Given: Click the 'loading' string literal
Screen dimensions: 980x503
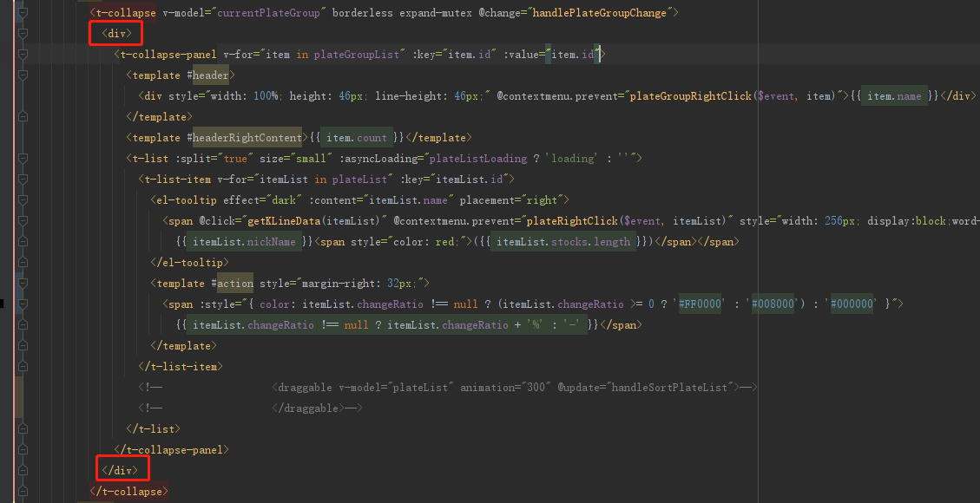Looking at the screenshot, I should coord(570,159).
